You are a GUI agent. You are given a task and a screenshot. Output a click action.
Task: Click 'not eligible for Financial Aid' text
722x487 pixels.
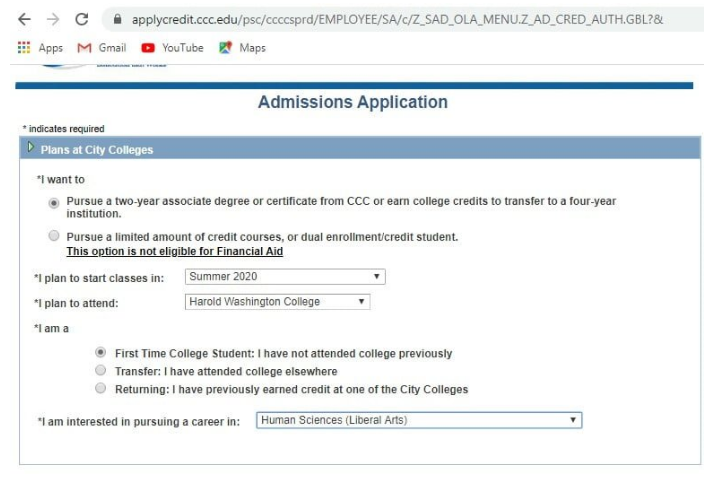click(x=174, y=251)
